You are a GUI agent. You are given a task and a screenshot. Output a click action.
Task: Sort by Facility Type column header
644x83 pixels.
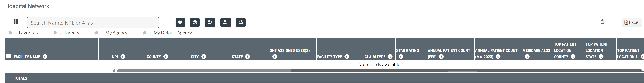329,57
